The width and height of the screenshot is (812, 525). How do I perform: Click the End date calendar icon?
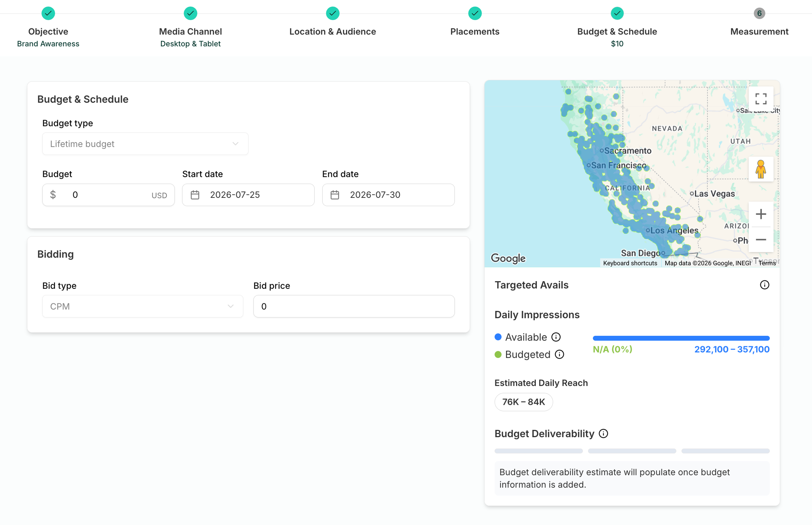(x=335, y=195)
